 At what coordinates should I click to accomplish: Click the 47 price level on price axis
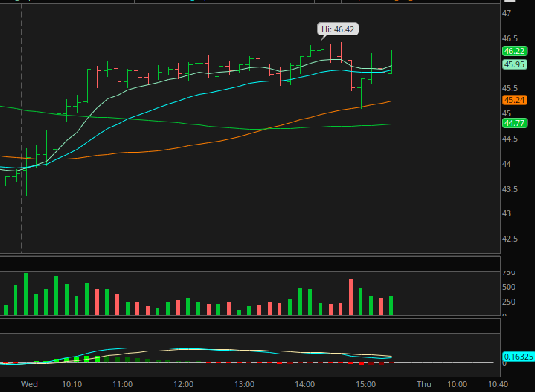pyautogui.click(x=507, y=13)
